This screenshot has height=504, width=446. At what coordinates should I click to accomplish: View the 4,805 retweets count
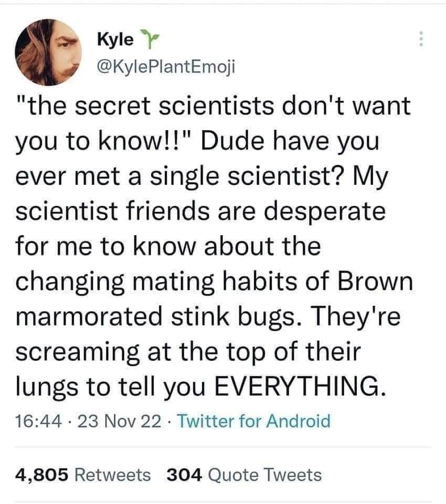point(43,475)
